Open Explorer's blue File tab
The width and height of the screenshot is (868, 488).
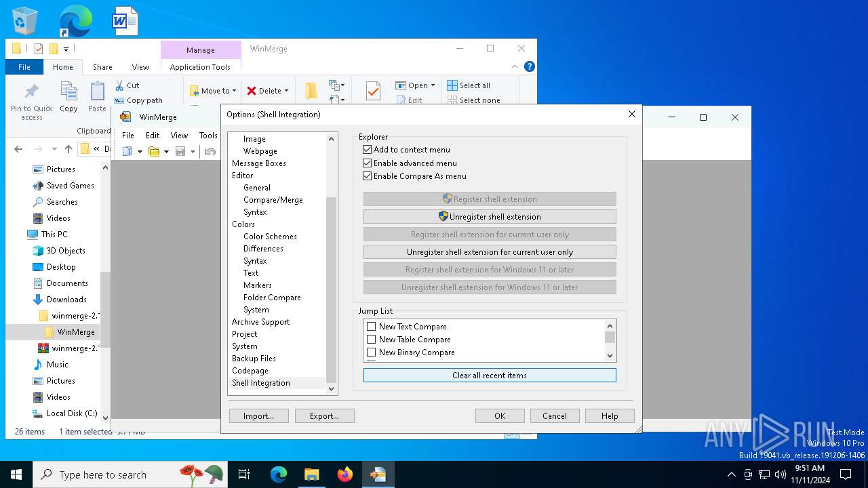(24, 67)
